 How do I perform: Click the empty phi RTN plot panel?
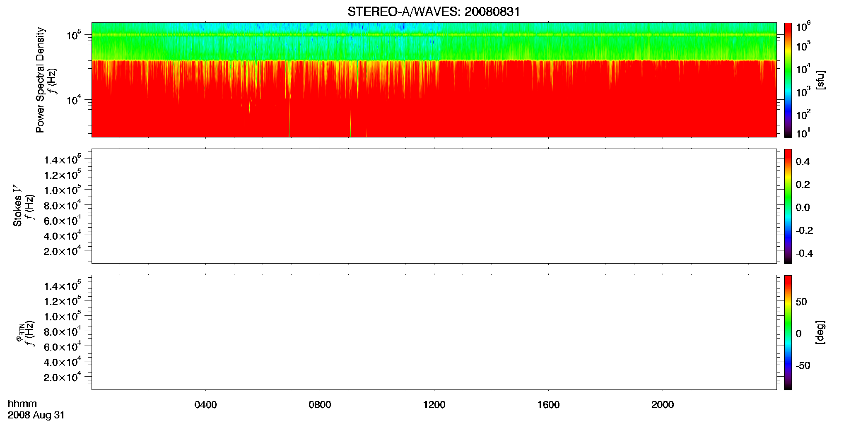pyautogui.click(x=434, y=332)
